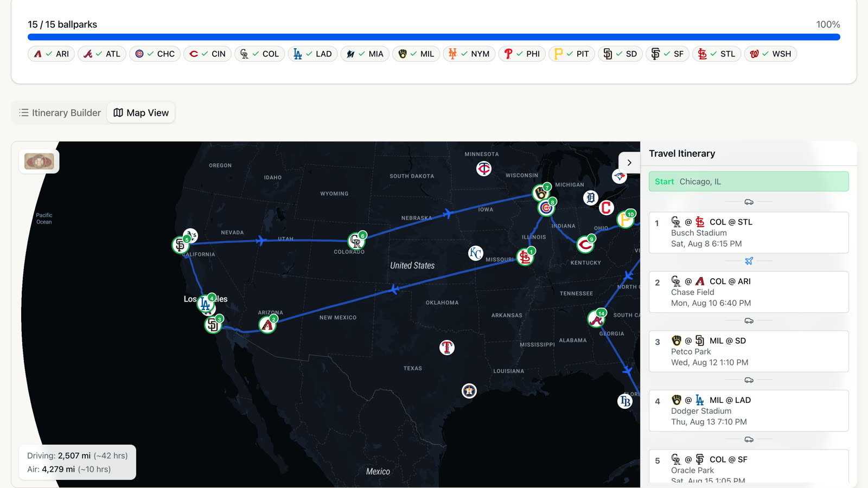The height and width of the screenshot is (488, 868).
Task: Click the Los Angeles Dodgers stop 4 marker
Action: tap(206, 304)
